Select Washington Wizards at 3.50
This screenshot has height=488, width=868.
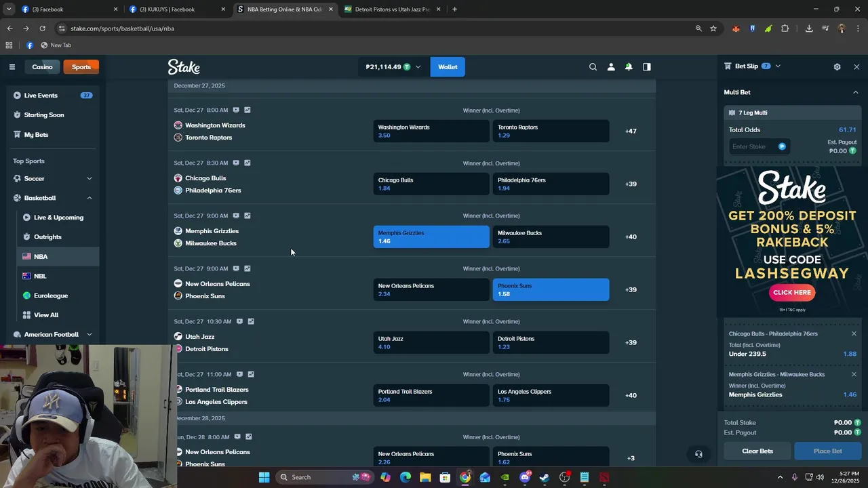tap(431, 131)
